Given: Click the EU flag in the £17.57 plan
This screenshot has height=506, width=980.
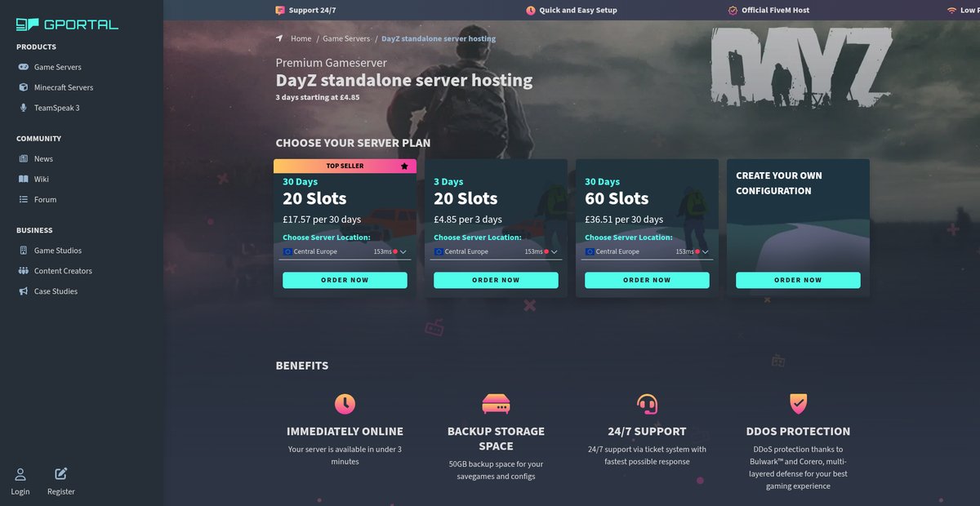Looking at the screenshot, I should pos(287,251).
